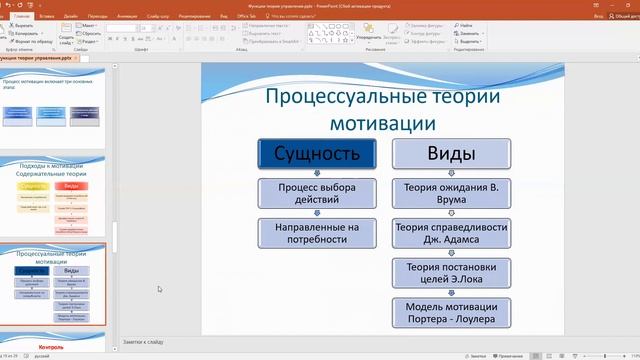This screenshot has height=360, width=640.
Task: Switch to Normal view icon in status bar
Action: coord(536,356)
